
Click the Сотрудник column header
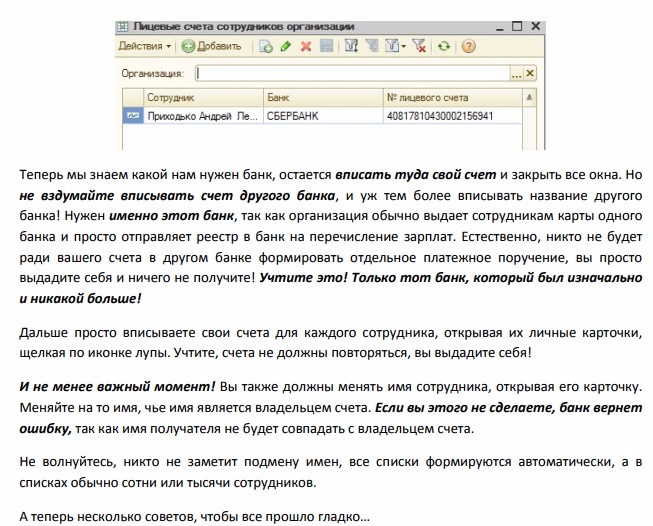point(203,97)
